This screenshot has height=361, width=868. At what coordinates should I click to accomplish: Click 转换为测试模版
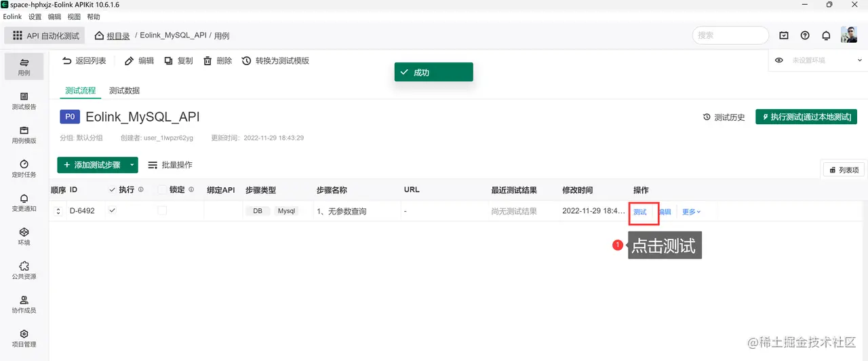275,60
